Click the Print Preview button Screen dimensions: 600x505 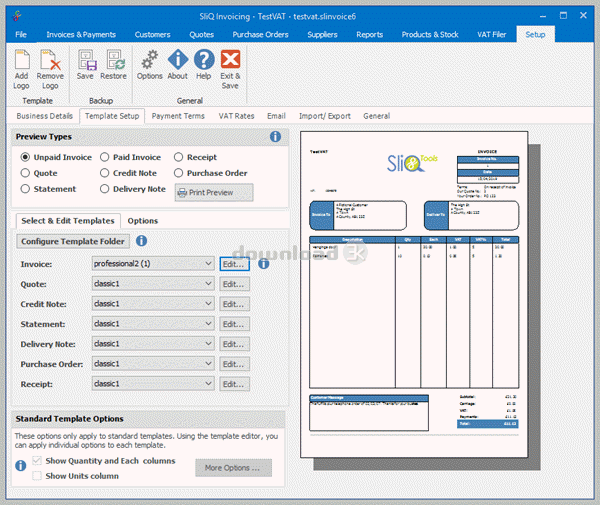coord(214,192)
